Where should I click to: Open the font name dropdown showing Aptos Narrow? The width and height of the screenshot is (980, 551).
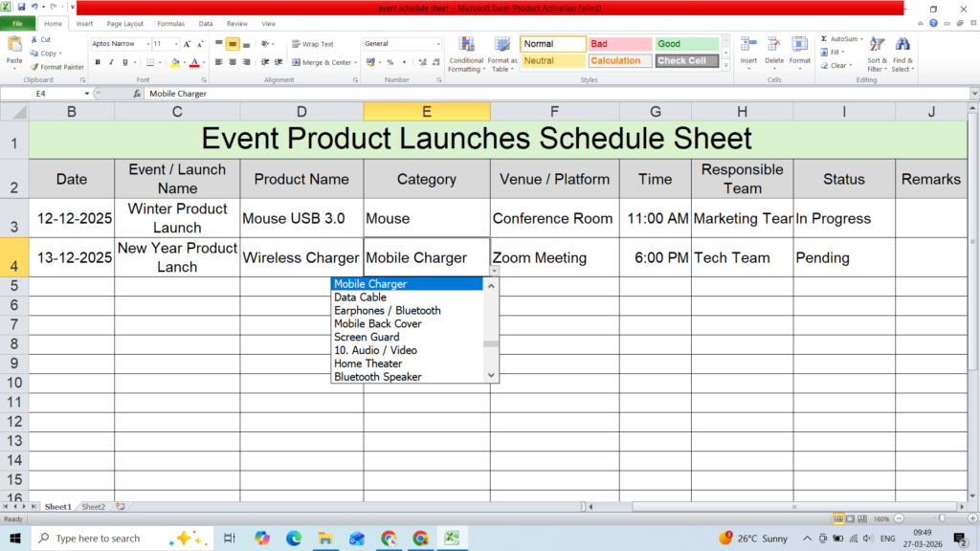tap(148, 44)
